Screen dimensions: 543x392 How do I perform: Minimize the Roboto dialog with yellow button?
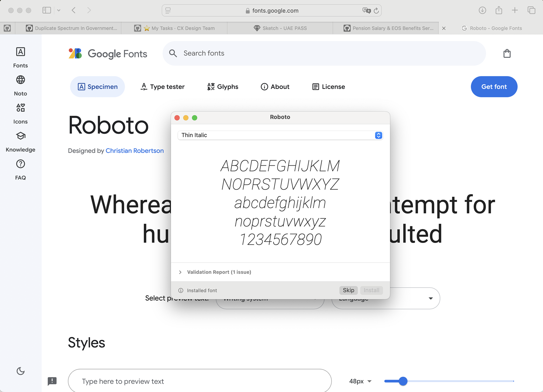[x=186, y=118]
